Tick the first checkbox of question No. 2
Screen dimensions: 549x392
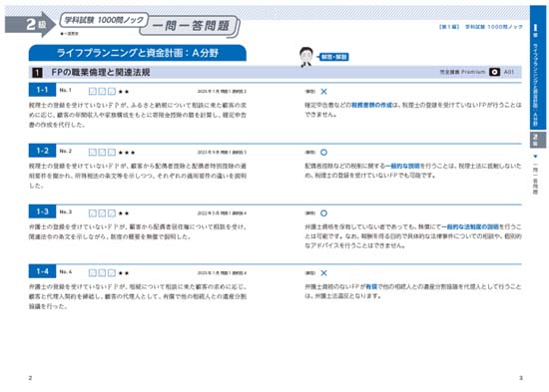(x=93, y=153)
